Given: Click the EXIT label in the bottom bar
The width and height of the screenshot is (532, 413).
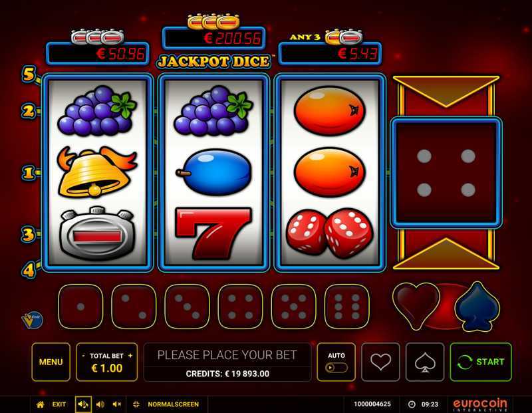Looking at the screenshot, I should (59, 404).
